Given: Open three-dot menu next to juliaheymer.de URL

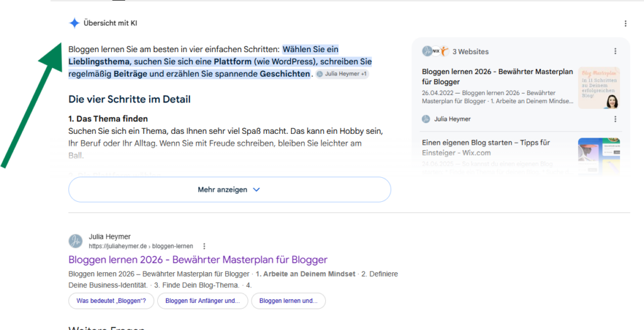Looking at the screenshot, I should [204, 246].
